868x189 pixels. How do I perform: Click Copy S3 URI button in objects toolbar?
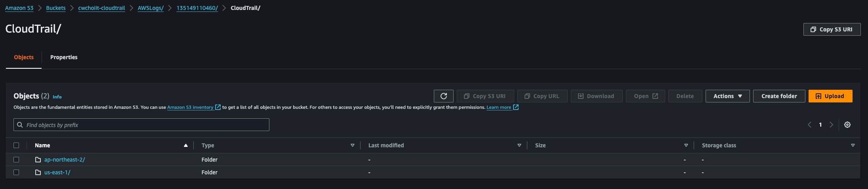pos(485,96)
